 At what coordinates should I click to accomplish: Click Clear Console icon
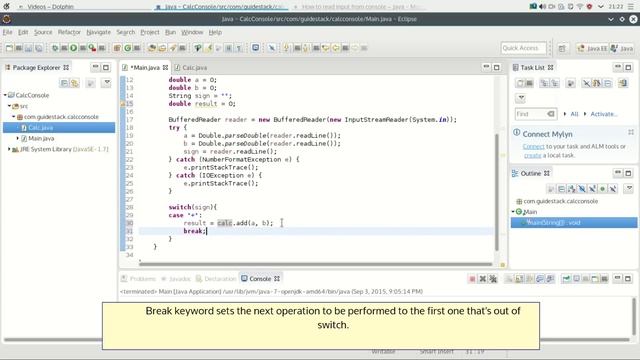[x=509, y=279]
